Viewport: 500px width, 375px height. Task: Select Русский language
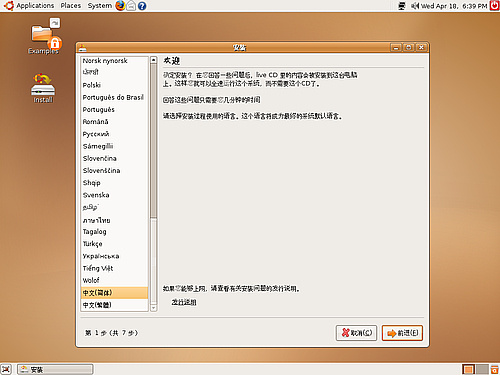click(x=114, y=134)
